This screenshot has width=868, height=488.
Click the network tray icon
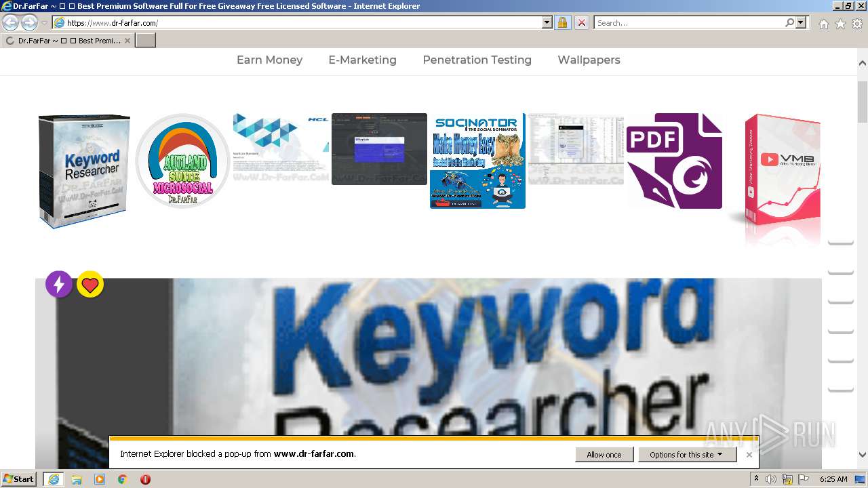tap(788, 479)
